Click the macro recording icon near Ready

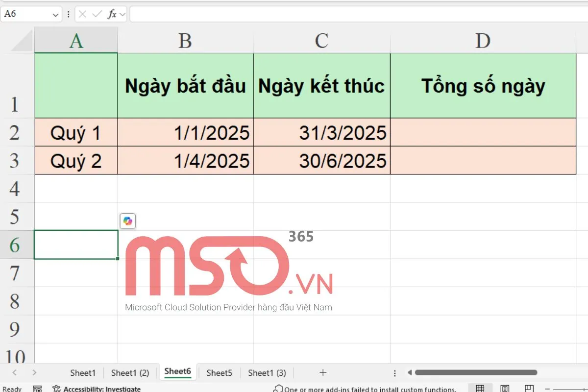37,389
